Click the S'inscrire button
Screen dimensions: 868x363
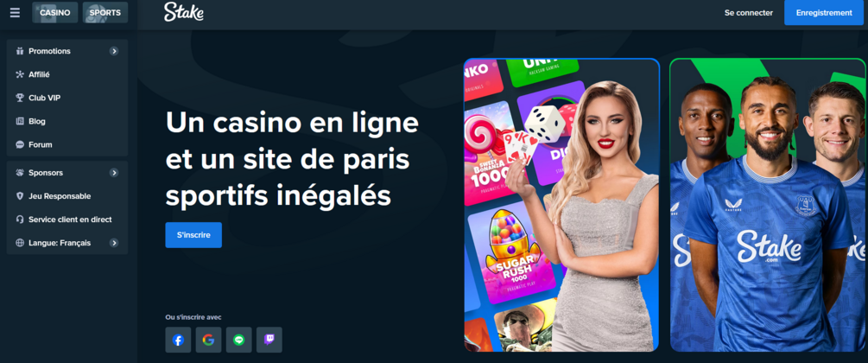tap(193, 235)
